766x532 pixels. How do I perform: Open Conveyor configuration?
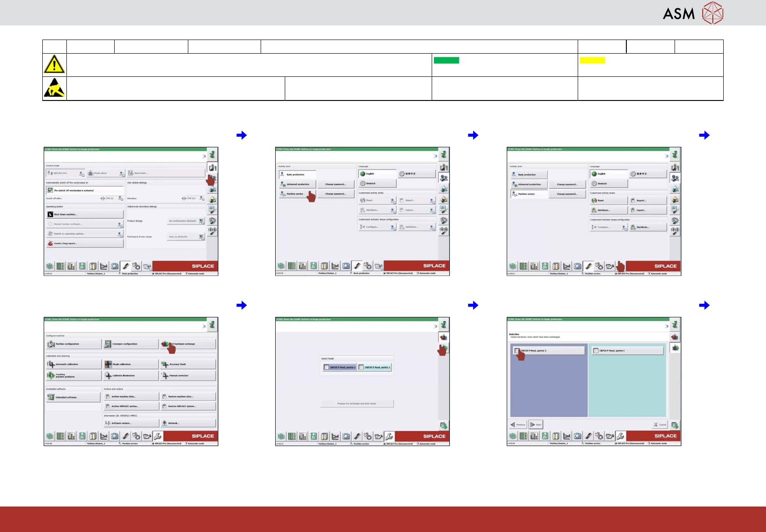(x=131, y=344)
